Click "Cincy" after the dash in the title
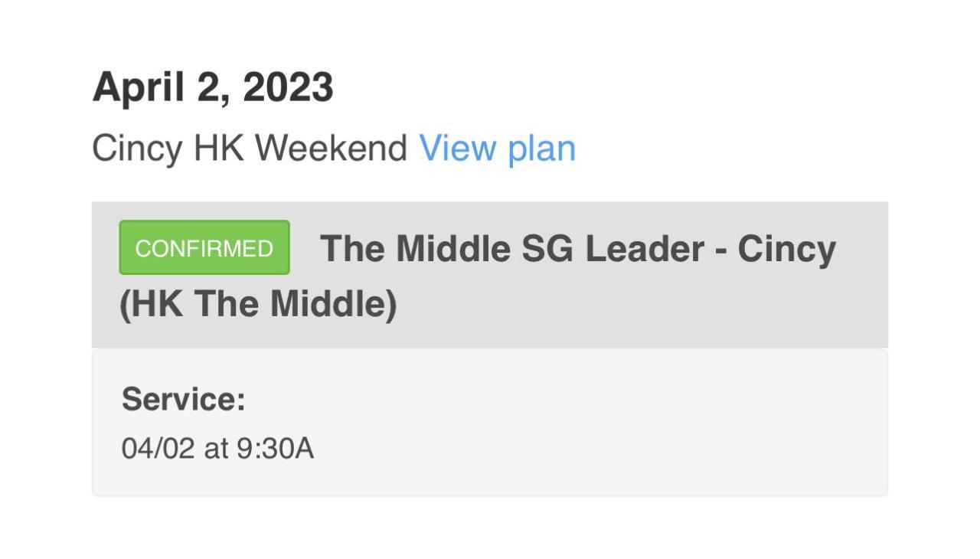The width and height of the screenshot is (980, 559). [787, 249]
